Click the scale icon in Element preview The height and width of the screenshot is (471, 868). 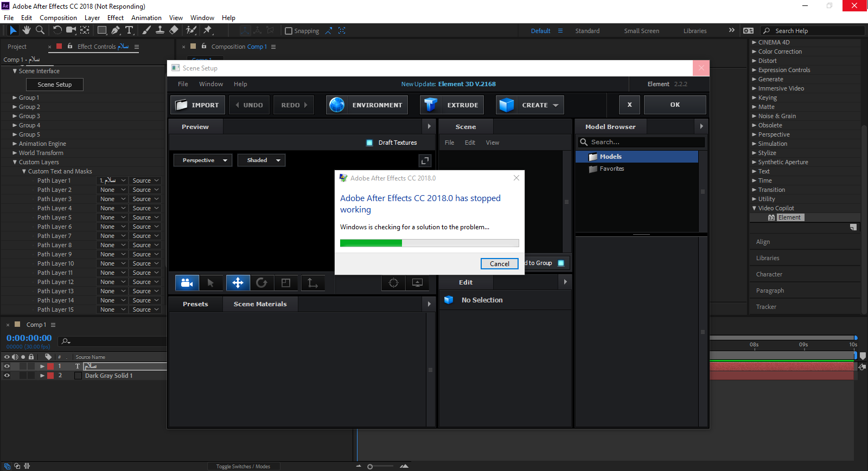[x=286, y=282]
